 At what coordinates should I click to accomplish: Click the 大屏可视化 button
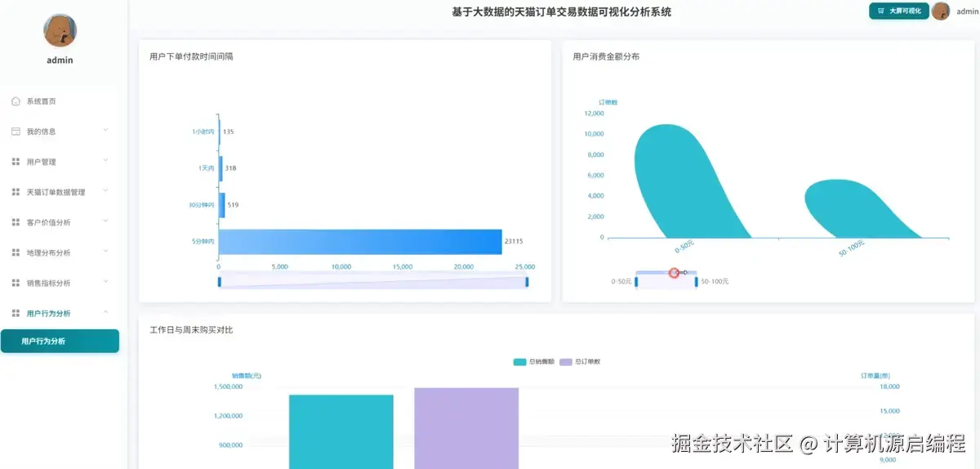click(898, 11)
